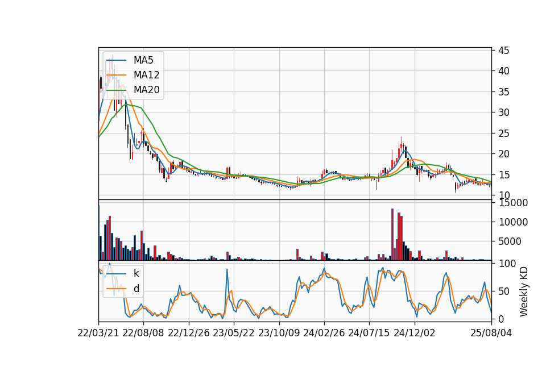Click the 0 tick on KD axis

pos(501,319)
